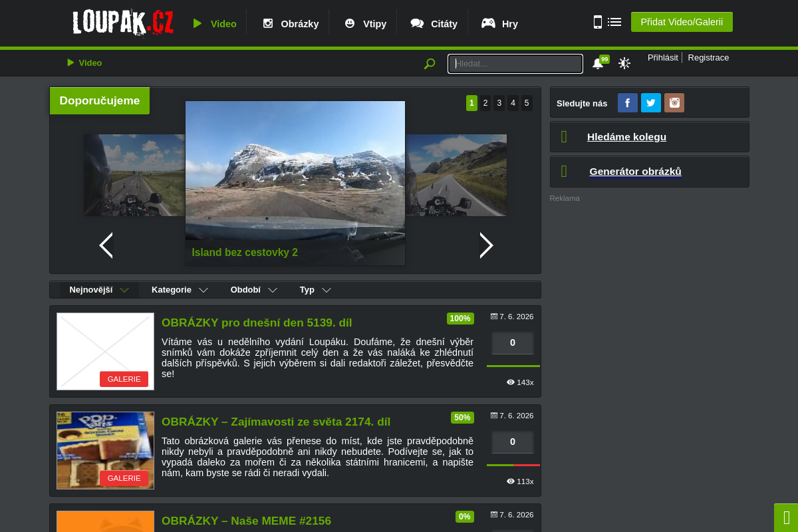Open the mobile version phone icon
The width and height of the screenshot is (798, 532).
[x=597, y=22]
